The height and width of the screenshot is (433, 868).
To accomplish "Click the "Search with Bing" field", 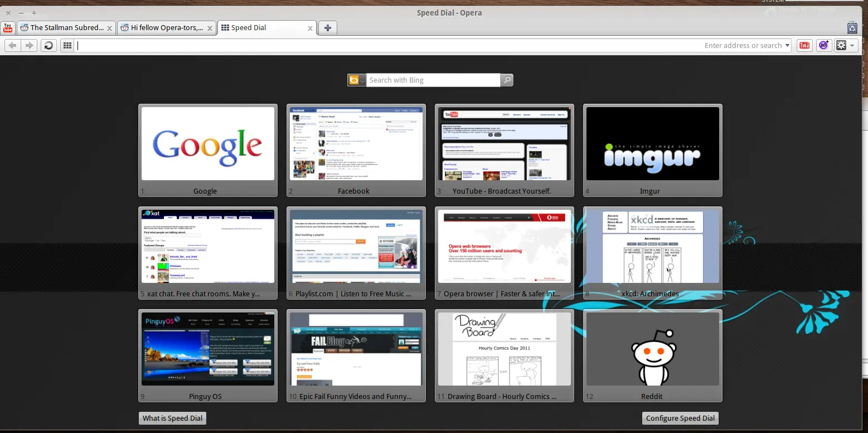I will coord(433,80).
